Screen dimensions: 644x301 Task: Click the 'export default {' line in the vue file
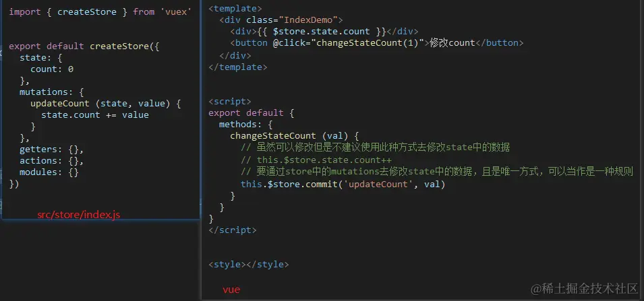pyautogui.click(x=251, y=112)
